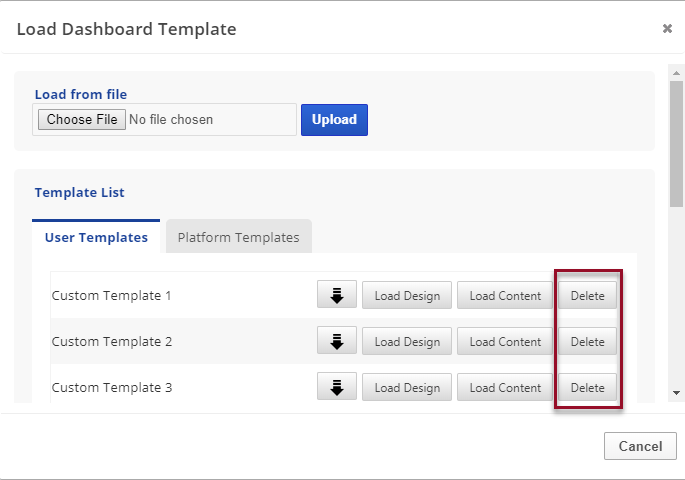Open the Platform Templates tab

pyautogui.click(x=238, y=238)
